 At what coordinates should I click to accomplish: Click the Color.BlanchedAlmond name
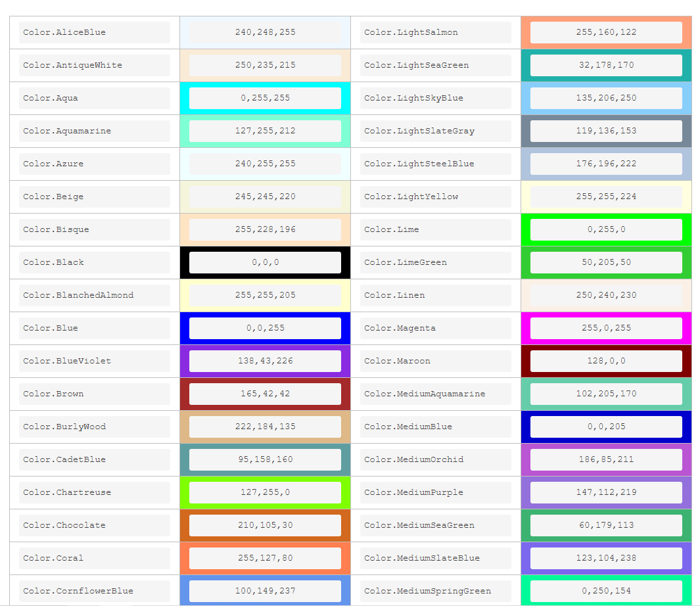click(95, 295)
